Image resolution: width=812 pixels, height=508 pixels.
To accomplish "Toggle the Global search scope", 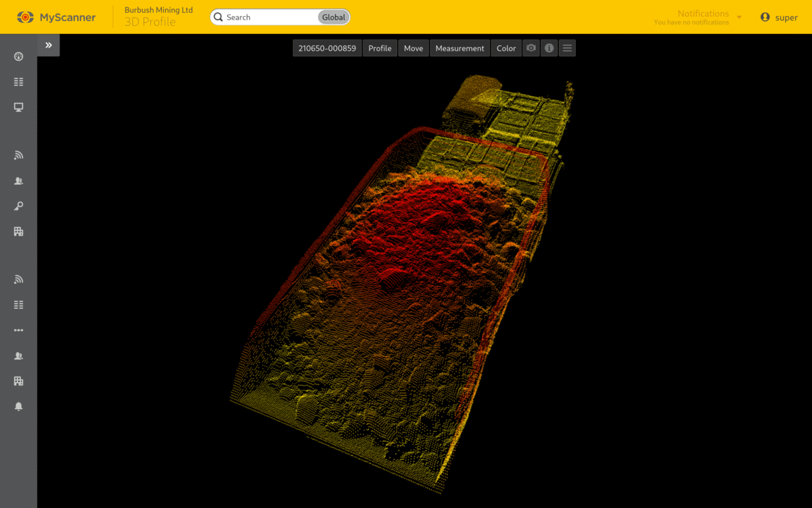I will click(x=333, y=17).
